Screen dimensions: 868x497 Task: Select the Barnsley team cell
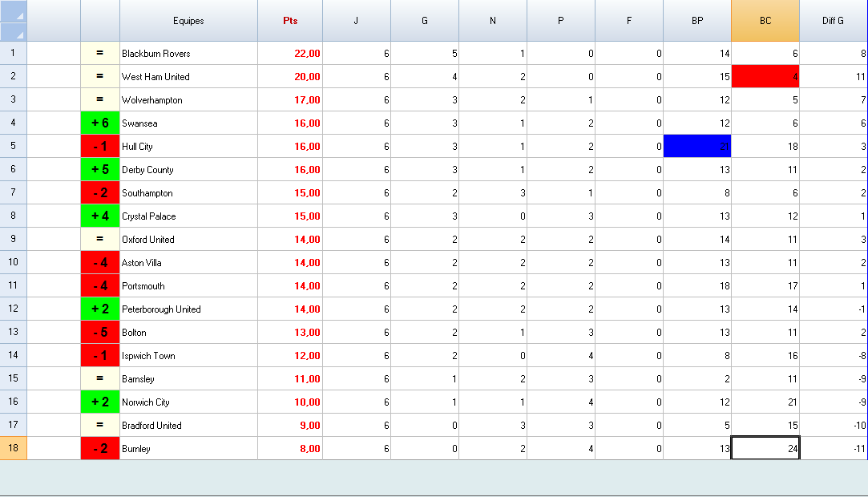pyautogui.click(x=188, y=379)
